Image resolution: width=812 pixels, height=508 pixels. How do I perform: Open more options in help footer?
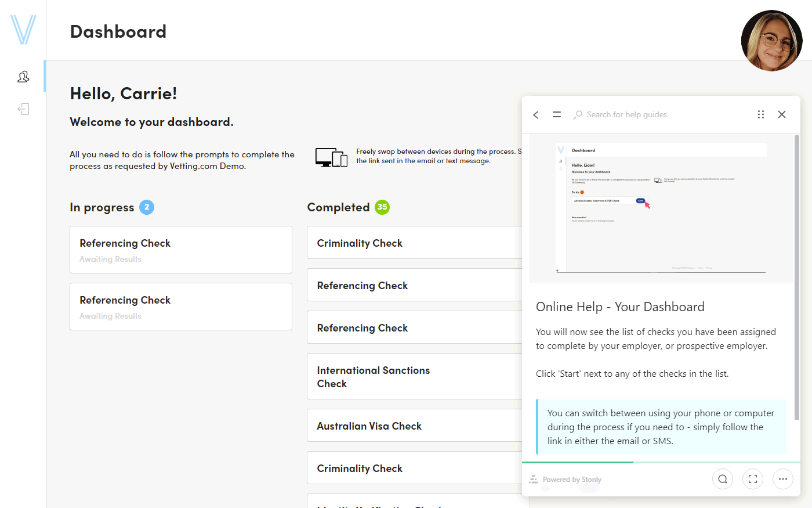(x=783, y=479)
